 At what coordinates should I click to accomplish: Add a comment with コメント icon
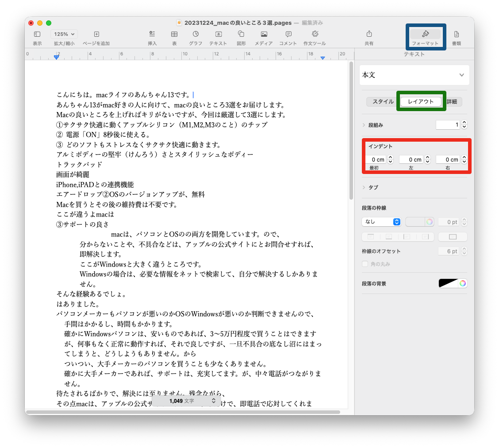click(x=288, y=34)
